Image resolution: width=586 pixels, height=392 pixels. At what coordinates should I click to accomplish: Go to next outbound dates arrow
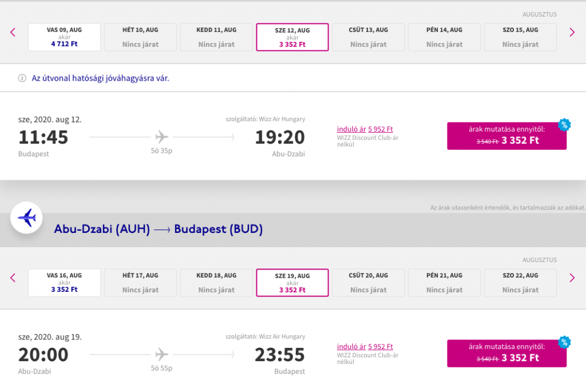click(572, 32)
